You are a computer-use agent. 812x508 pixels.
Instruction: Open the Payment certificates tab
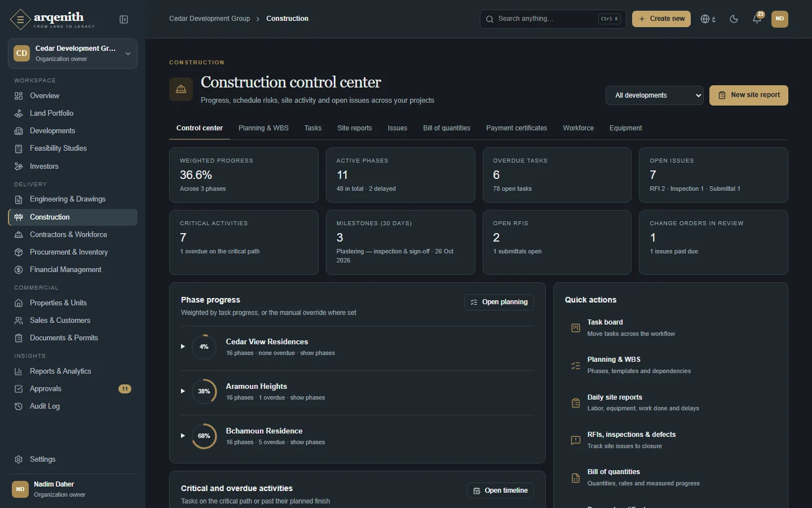pos(517,128)
